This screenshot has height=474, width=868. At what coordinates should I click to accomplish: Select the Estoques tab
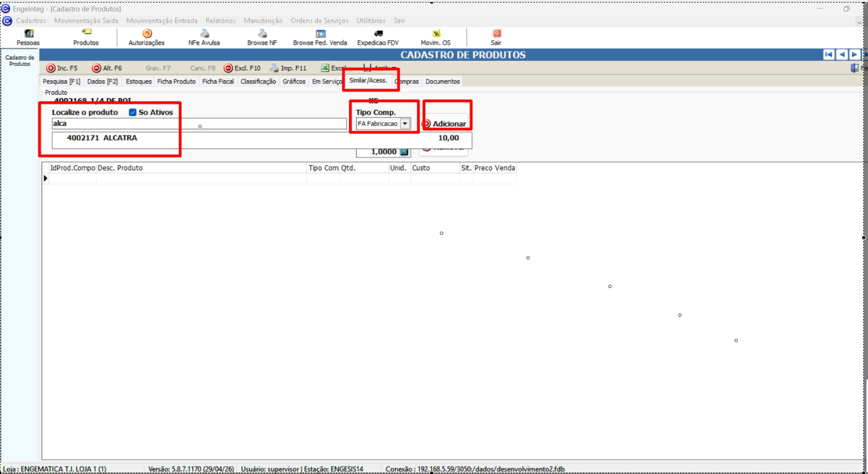[x=139, y=82]
